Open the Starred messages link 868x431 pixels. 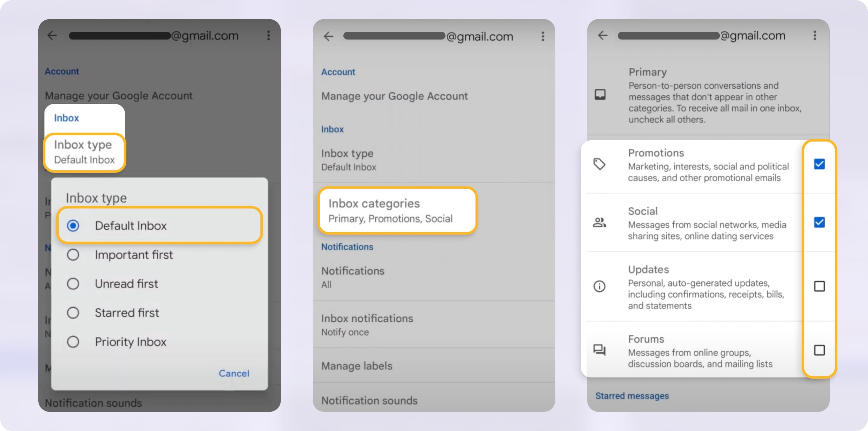click(x=632, y=396)
